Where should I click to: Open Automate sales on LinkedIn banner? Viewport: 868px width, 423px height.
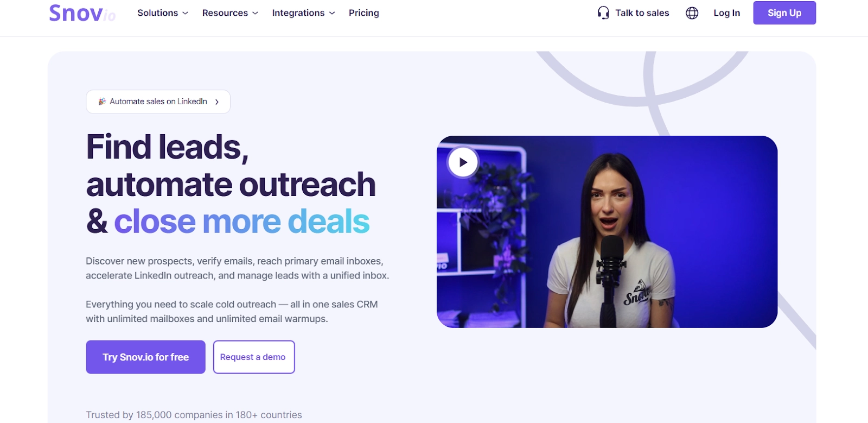(x=158, y=102)
